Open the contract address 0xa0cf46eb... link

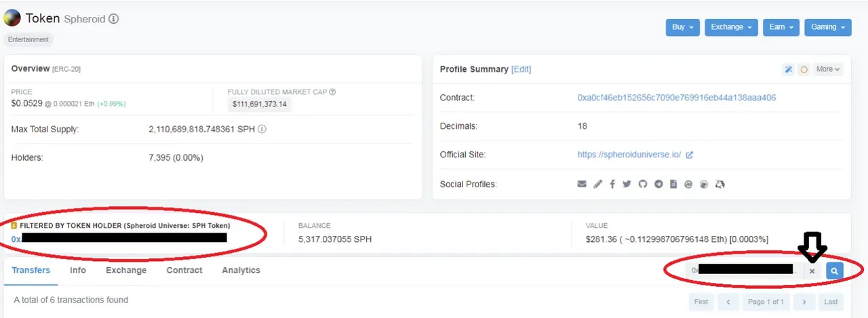(x=677, y=98)
